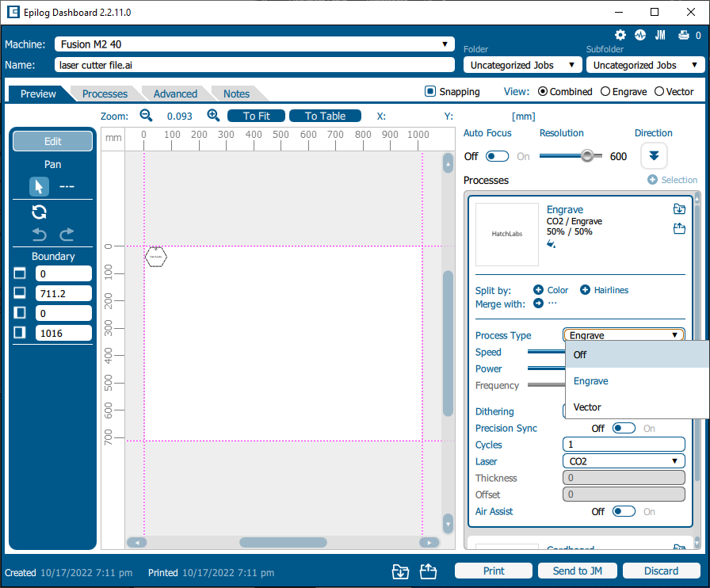This screenshot has height=588, width=710.
Task: Click the Direction double-arrow button
Action: coord(654,156)
